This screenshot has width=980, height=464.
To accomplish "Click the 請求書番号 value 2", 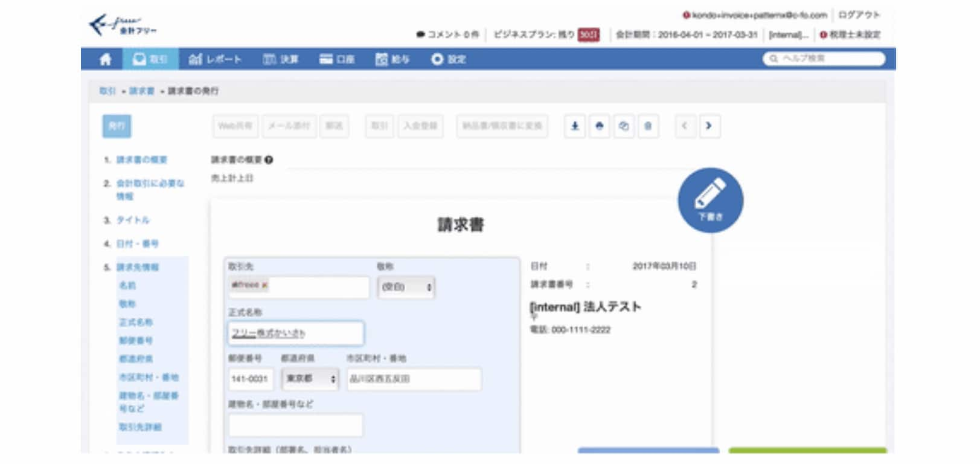I will pyautogui.click(x=694, y=284).
